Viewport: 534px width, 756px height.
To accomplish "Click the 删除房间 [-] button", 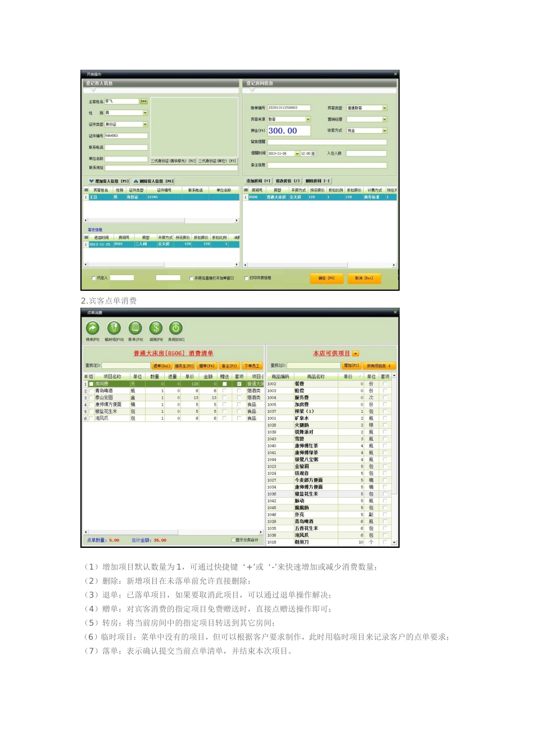I will click(318, 181).
